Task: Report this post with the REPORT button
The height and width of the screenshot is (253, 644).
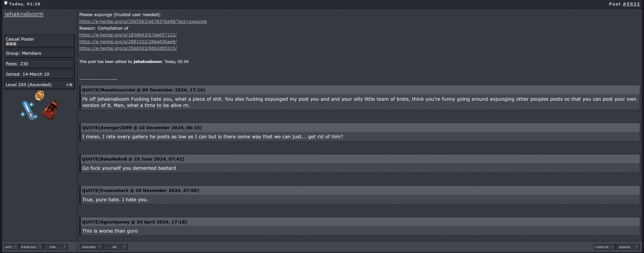Action: 89,247
